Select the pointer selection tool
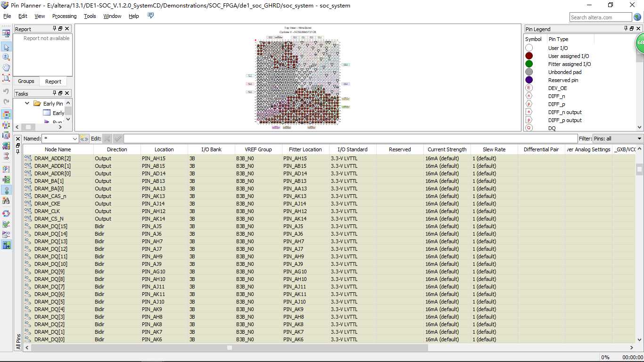Screen dimensions: 644x362 coord(6,47)
